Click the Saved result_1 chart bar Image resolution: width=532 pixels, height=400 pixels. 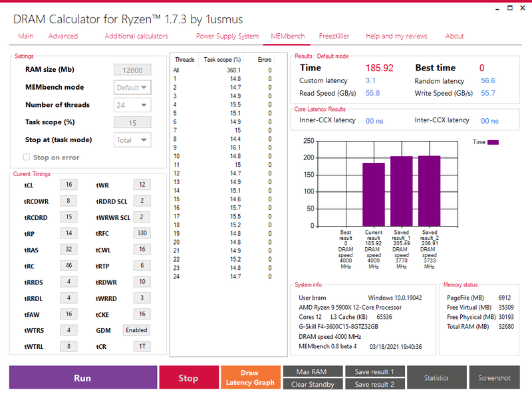402,191
